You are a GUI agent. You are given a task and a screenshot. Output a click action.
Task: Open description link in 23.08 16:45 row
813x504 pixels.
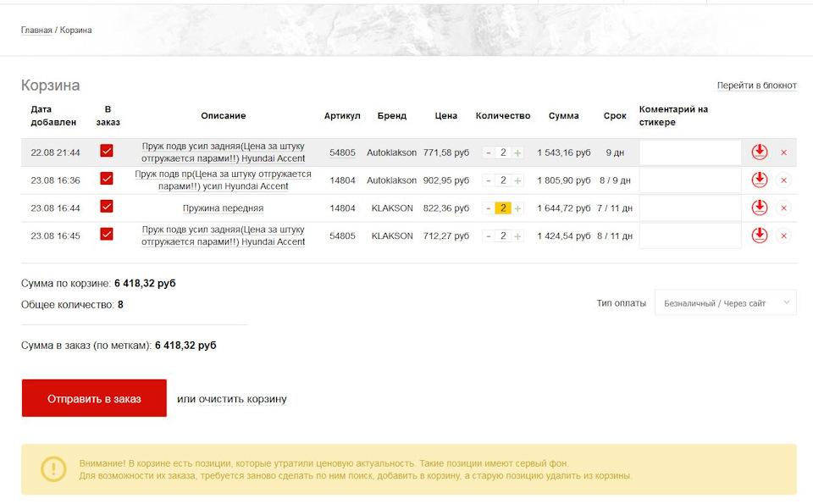(223, 235)
